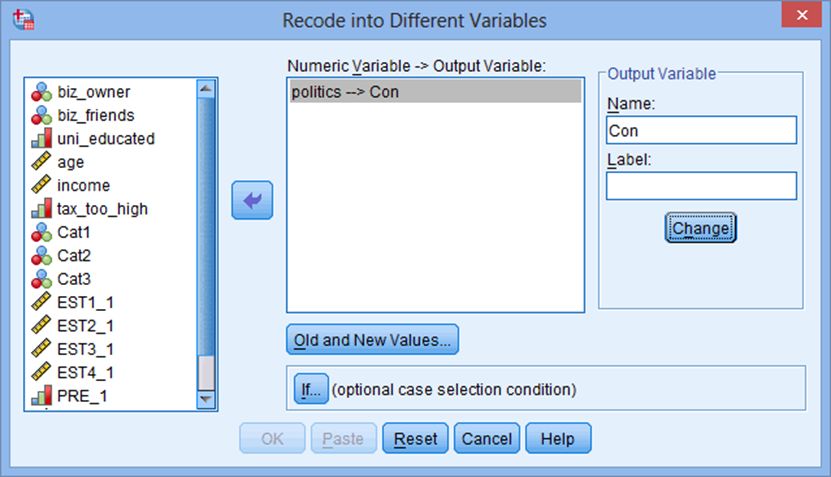Click the Reset button
The width and height of the screenshot is (831, 477).
coord(416,438)
